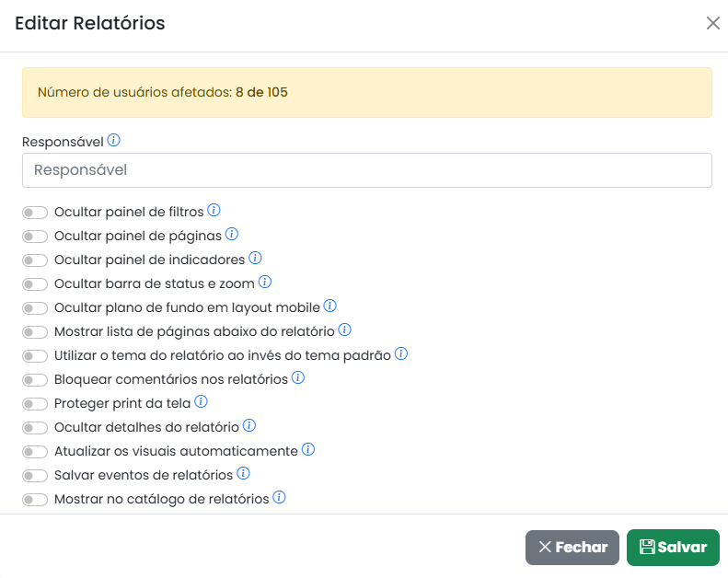Image resolution: width=728 pixels, height=578 pixels.
Task: Close the Editar Relatórios dialog with X
Action: tap(712, 23)
